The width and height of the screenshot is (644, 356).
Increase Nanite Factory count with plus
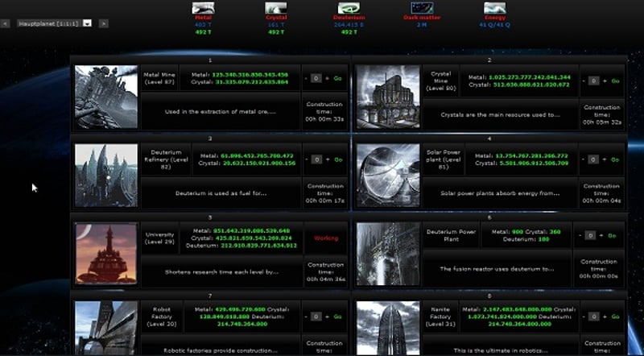point(605,317)
